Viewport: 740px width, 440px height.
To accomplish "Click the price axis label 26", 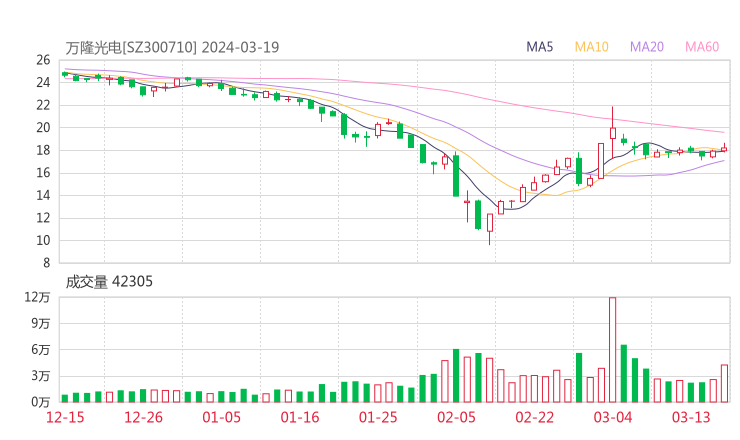I will tap(43, 60).
